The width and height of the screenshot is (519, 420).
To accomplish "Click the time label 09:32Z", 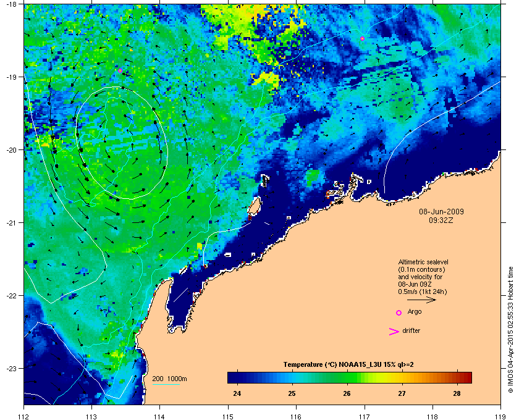I will point(441,220).
